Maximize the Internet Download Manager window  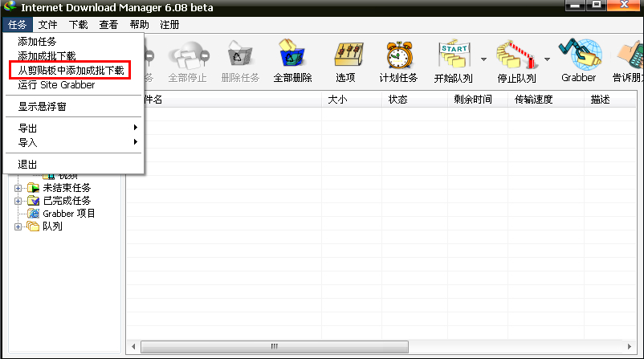point(597,6)
